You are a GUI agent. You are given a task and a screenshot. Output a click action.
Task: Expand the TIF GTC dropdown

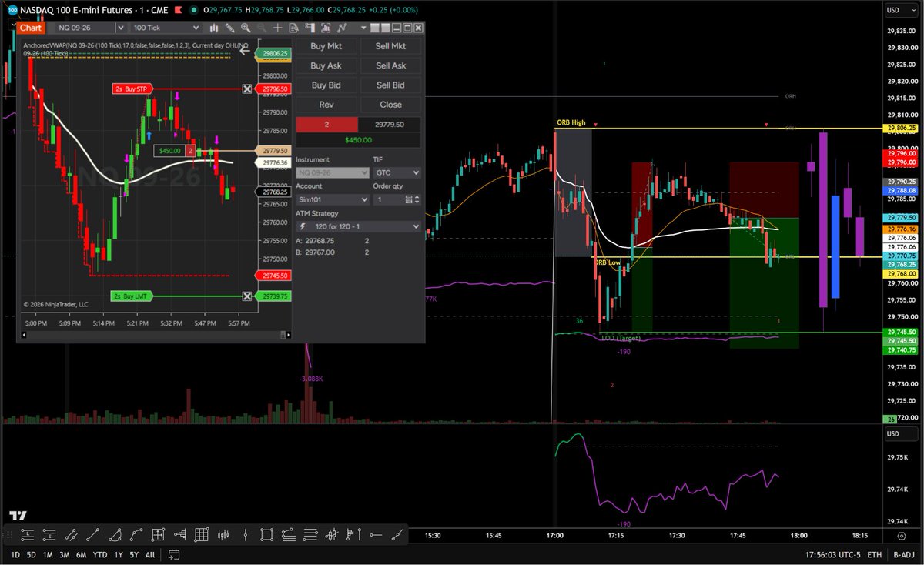[x=397, y=173]
